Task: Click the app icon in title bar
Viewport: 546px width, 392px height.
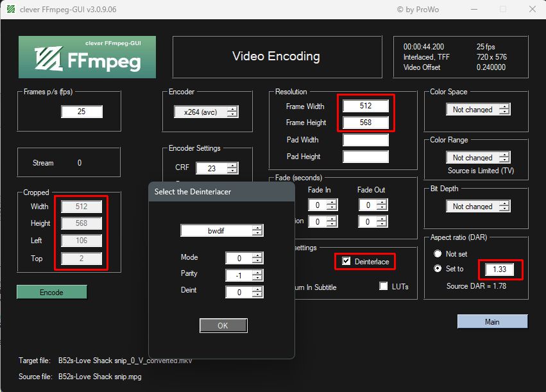Action: pos(11,9)
